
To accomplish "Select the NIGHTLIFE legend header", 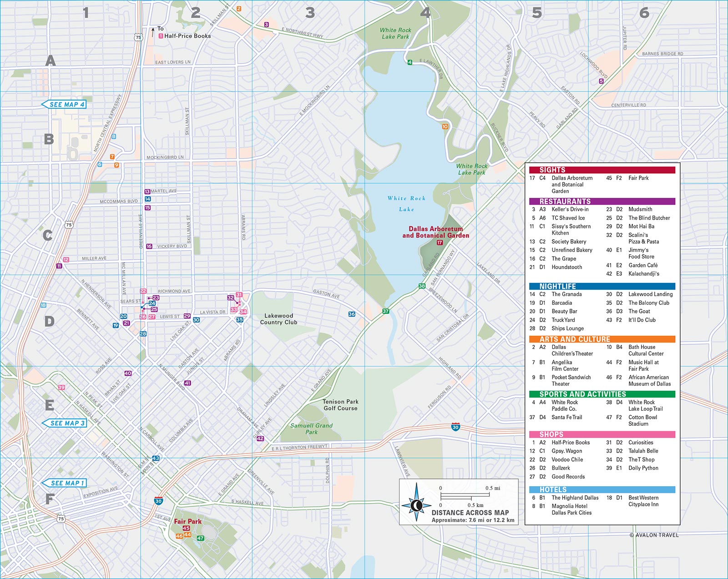I will click(x=602, y=286).
